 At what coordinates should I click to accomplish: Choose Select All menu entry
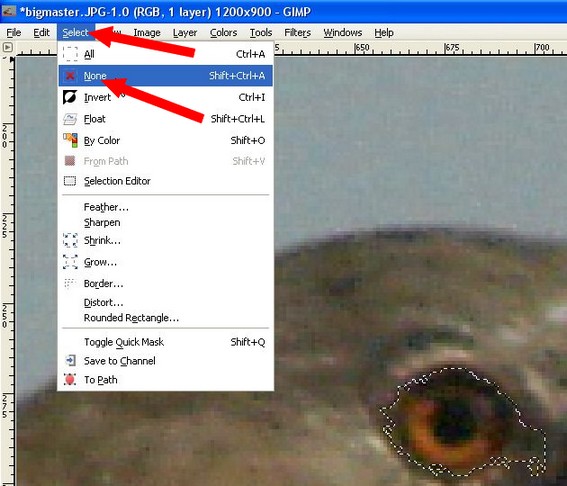pos(166,54)
